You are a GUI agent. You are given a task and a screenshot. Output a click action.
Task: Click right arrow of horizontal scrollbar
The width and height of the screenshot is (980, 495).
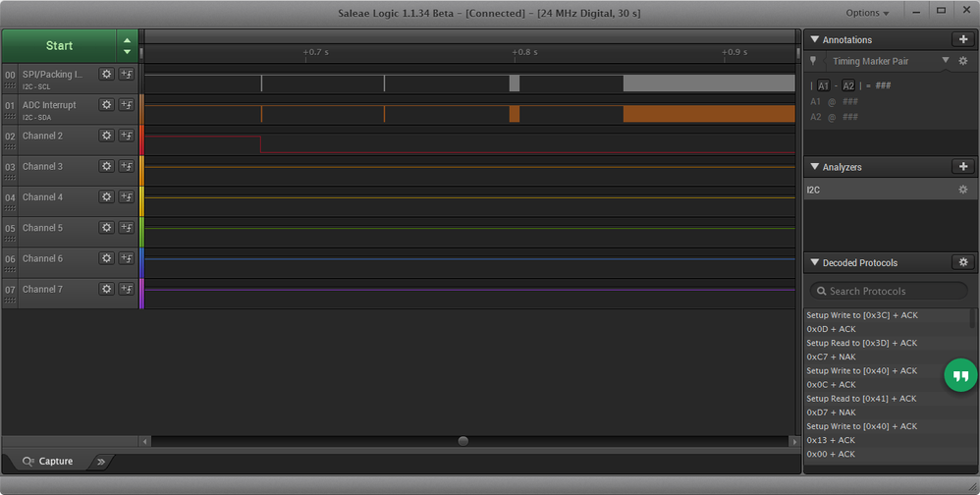pyautogui.click(x=794, y=441)
